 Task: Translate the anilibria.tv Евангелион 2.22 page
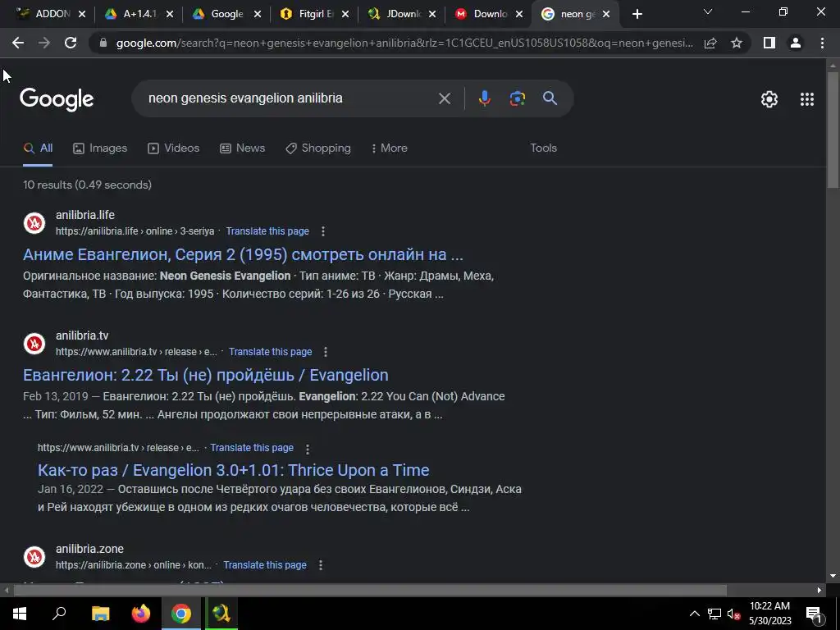270,352
